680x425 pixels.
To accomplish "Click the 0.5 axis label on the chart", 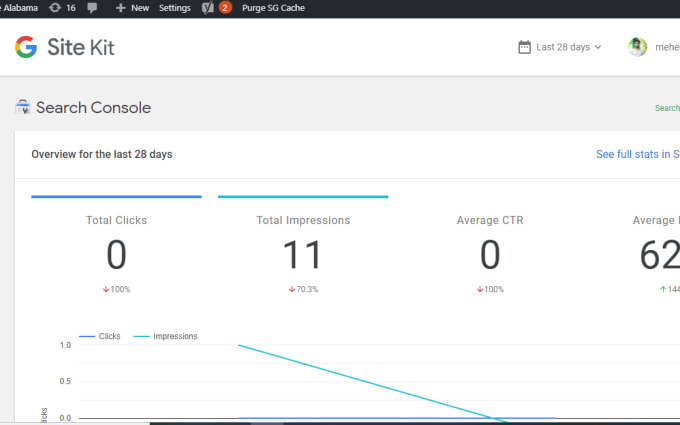I will click(65, 381).
